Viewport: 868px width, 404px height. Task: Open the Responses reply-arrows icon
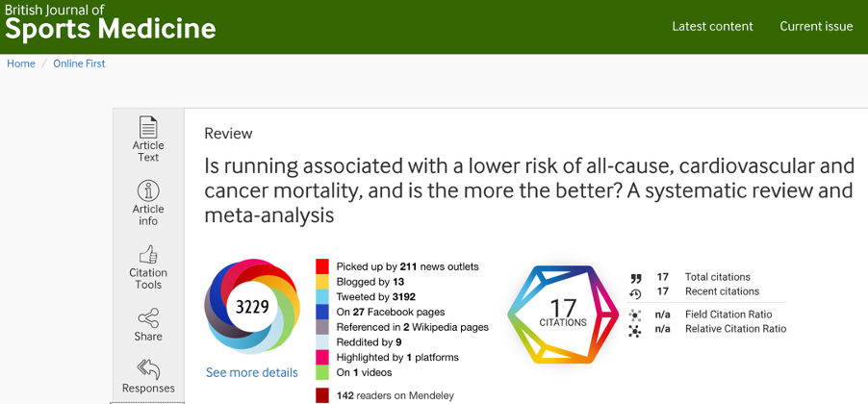click(148, 369)
